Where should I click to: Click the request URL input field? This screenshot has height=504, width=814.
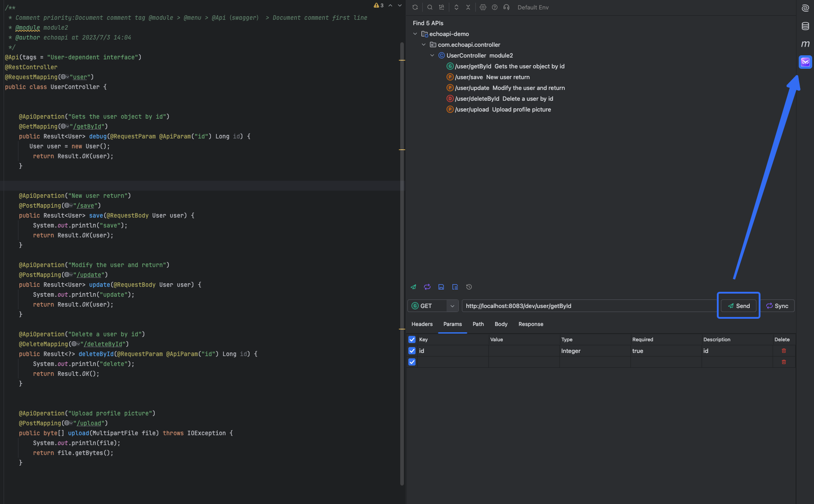589,306
